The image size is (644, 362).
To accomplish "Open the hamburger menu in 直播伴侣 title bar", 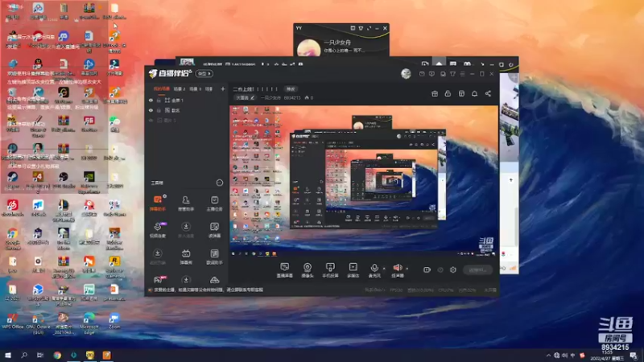I will [x=462, y=74].
